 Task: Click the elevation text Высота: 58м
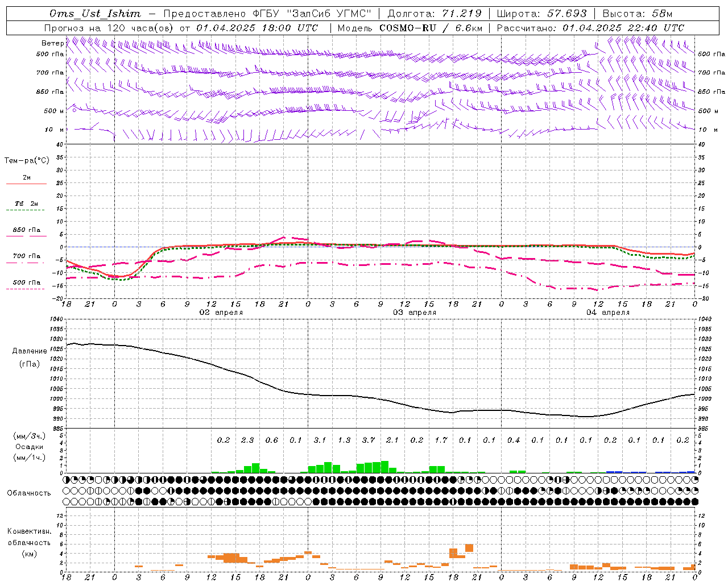click(x=638, y=14)
